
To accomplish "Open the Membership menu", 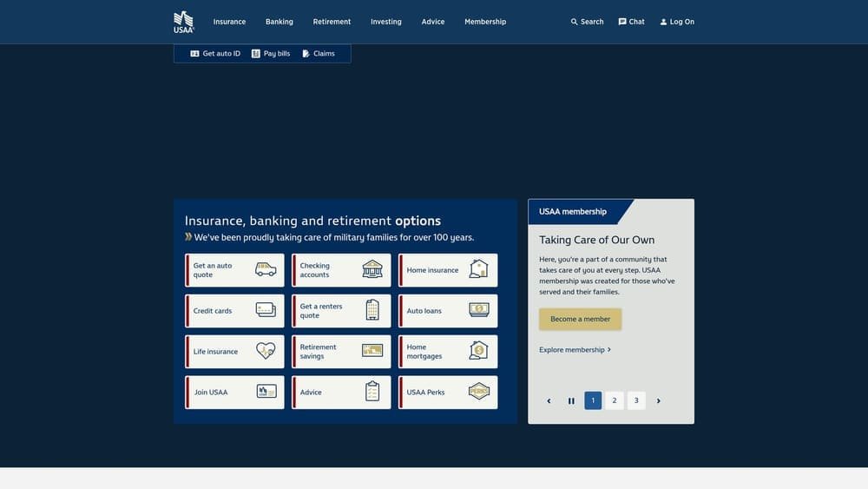I will coord(485,22).
